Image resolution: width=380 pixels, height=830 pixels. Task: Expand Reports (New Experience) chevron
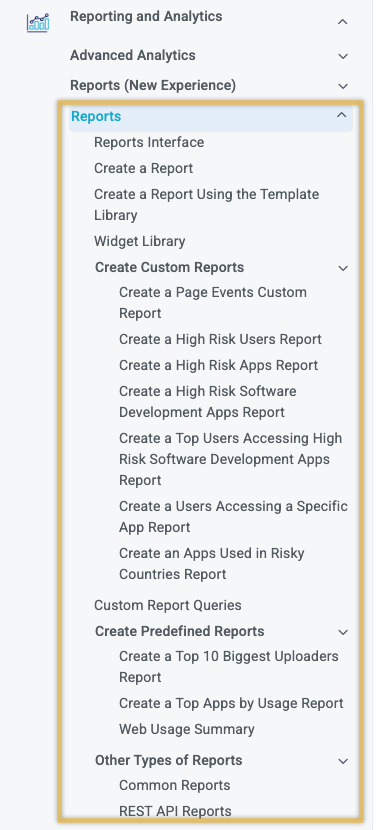point(343,86)
